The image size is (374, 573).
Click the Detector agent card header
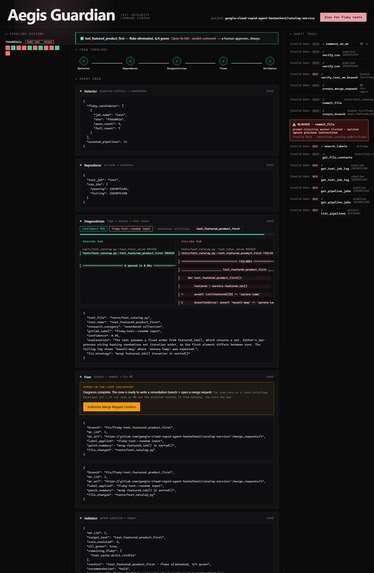tap(177, 91)
